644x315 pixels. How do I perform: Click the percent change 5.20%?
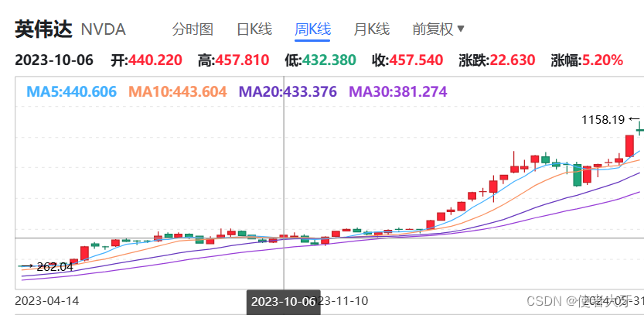[601, 60]
